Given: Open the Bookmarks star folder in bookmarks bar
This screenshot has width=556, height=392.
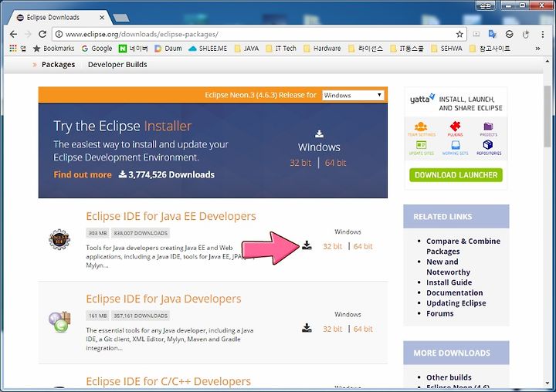Looking at the screenshot, I should (x=53, y=48).
